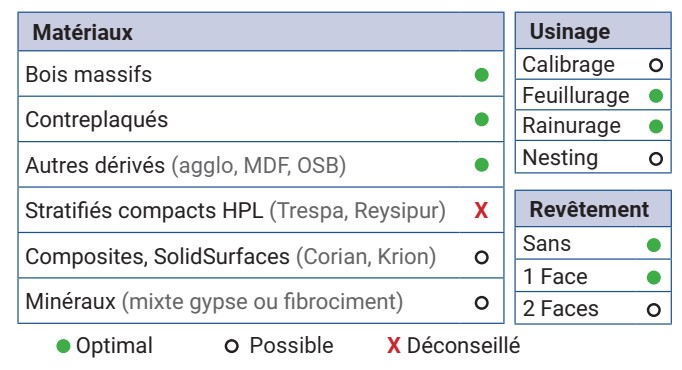Click the hollow circle next to Calibrage

(656, 65)
